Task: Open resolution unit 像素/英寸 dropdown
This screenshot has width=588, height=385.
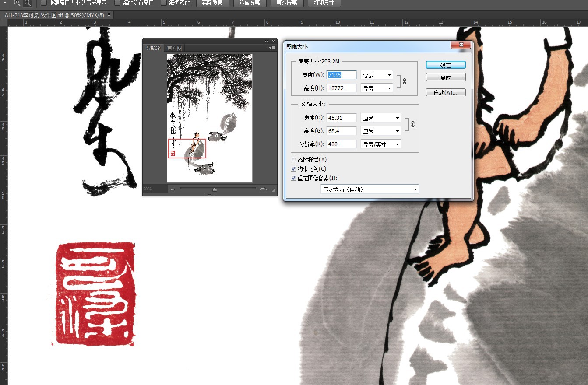Action: [381, 144]
